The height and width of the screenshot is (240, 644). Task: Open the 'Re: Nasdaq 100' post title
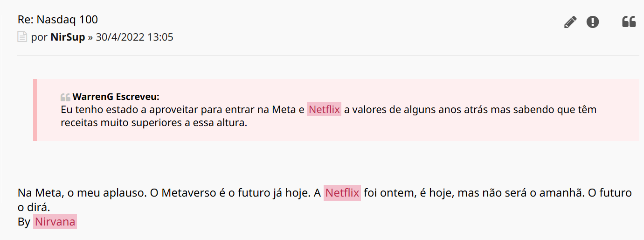pos(58,20)
